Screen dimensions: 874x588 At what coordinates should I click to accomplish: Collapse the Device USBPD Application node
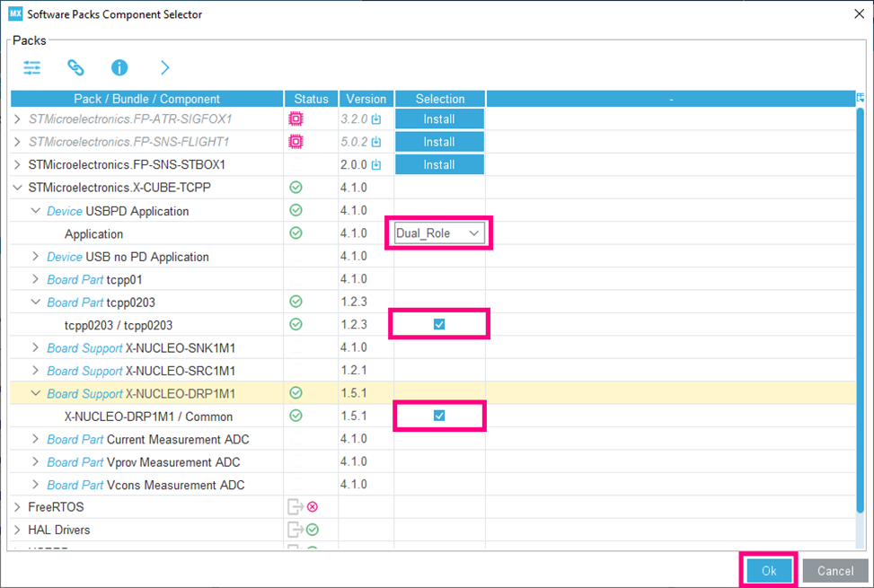tap(36, 210)
